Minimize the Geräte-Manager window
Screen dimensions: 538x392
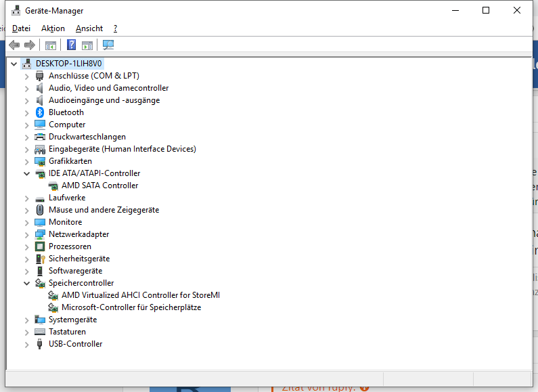click(x=455, y=10)
